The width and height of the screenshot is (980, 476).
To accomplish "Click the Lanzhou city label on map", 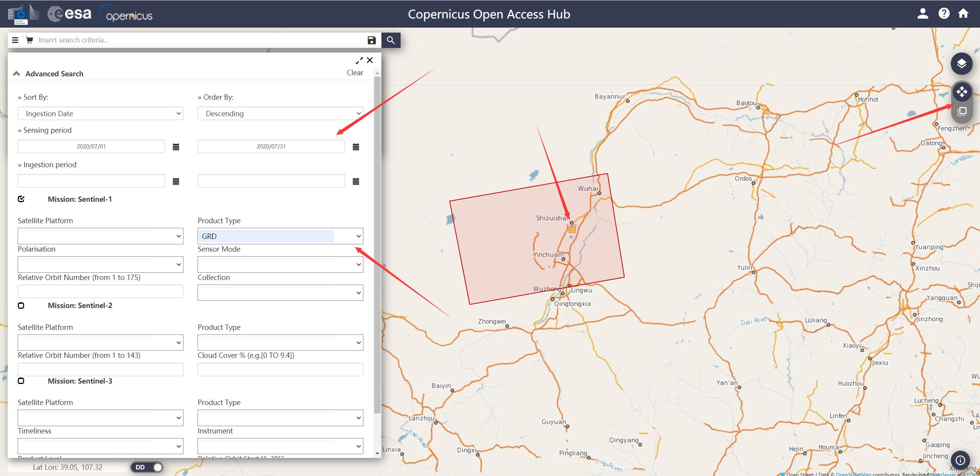I will [421, 418].
